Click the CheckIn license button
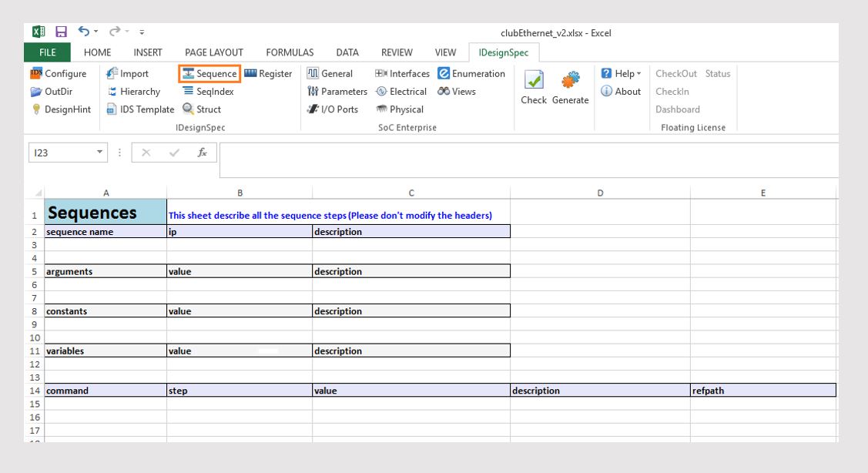868x473 pixels. click(672, 92)
